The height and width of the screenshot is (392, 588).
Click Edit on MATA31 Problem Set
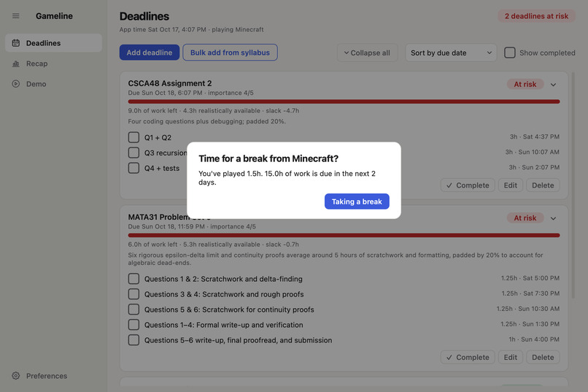tap(511, 357)
